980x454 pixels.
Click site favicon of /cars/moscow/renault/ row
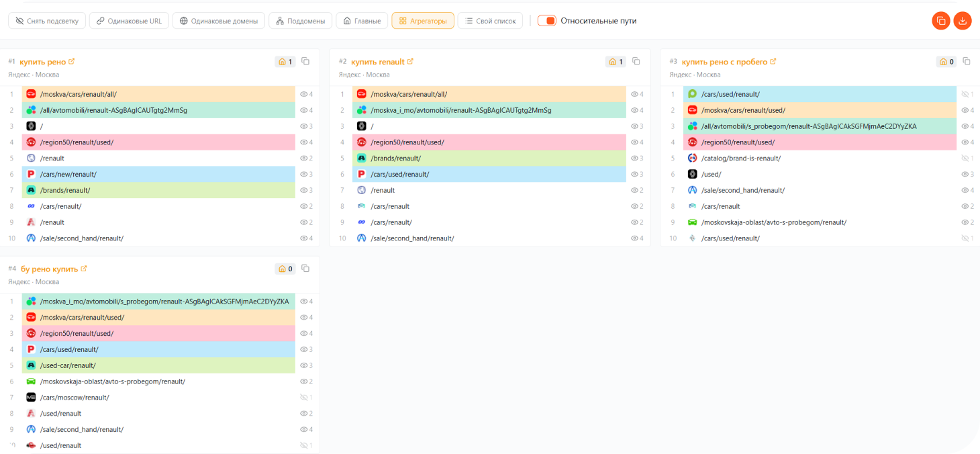[x=31, y=398]
